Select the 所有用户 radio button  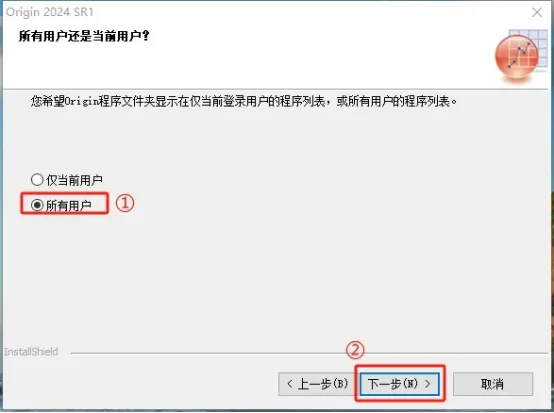tap(37, 205)
